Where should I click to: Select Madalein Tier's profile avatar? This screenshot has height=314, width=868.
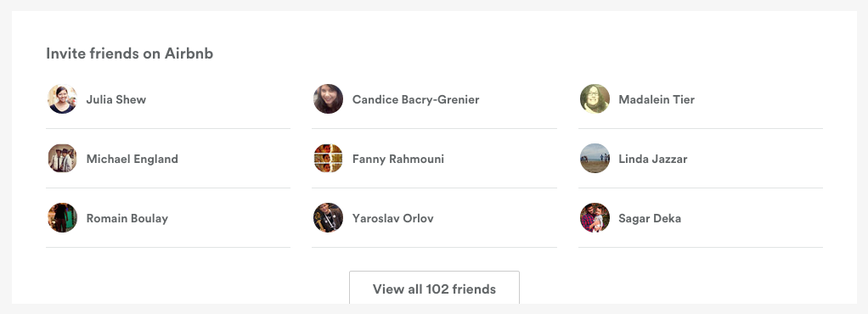coord(595,99)
